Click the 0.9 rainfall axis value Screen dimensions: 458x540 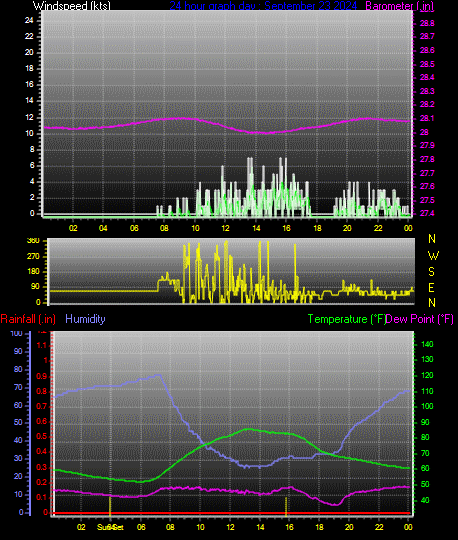[x=42, y=376]
